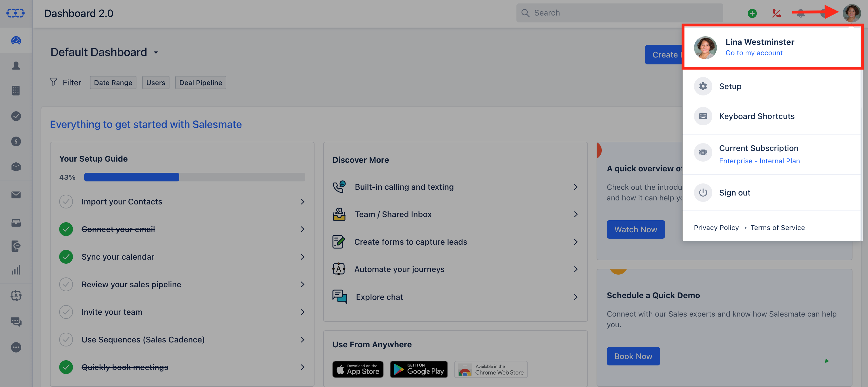Open the calling and texting sidebar icon
Viewport: 868px width, 387px height.
[x=16, y=246]
